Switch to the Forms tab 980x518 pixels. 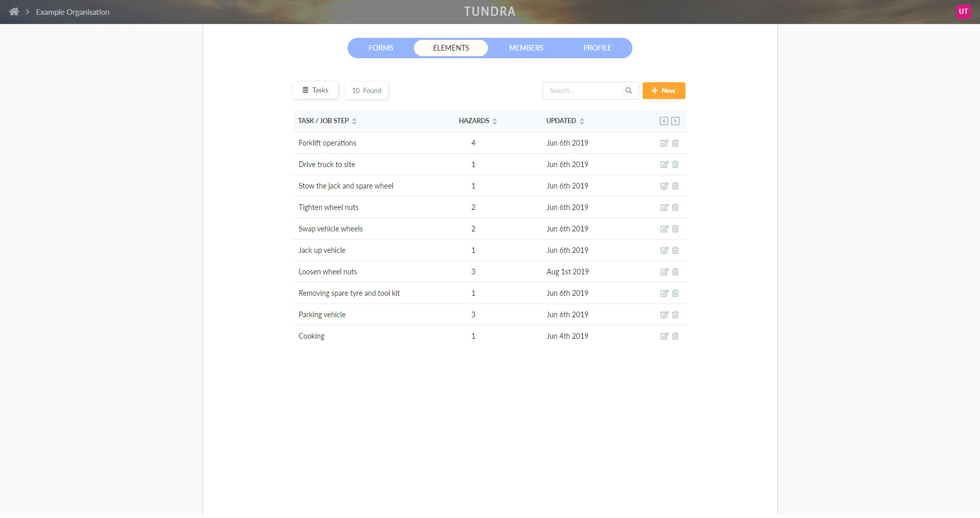pos(381,48)
